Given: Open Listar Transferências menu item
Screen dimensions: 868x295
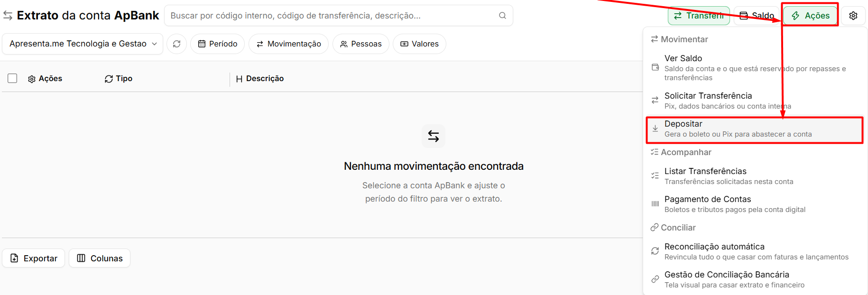Looking at the screenshot, I should pyautogui.click(x=755, y=176).
